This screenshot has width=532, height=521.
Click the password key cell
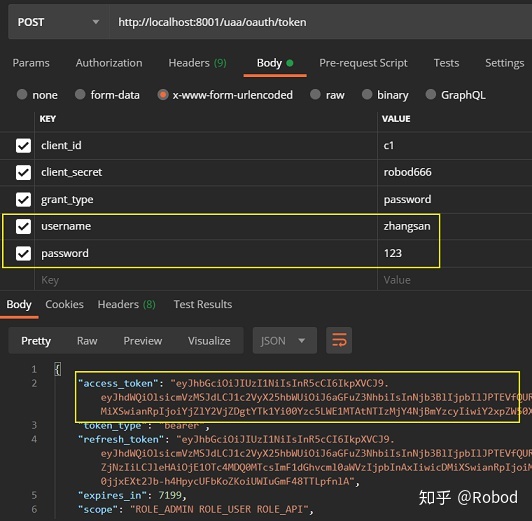coord(206,253)
